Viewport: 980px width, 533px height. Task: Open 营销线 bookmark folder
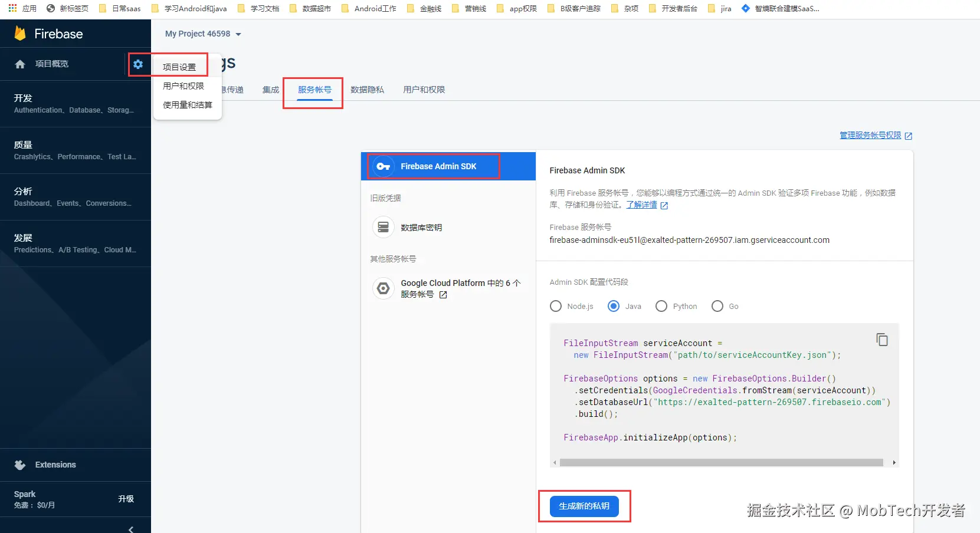pyautogui.click(x=469, y=8)
